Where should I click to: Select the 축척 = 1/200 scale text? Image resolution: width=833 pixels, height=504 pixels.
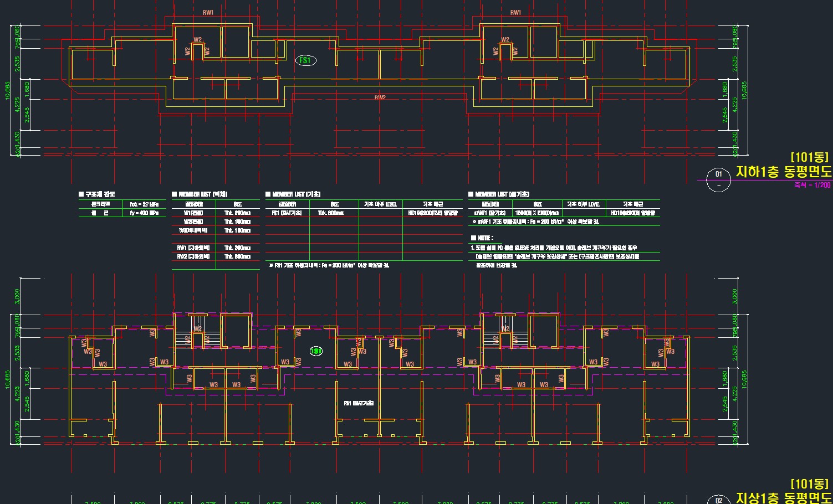[x=812, y=185]
